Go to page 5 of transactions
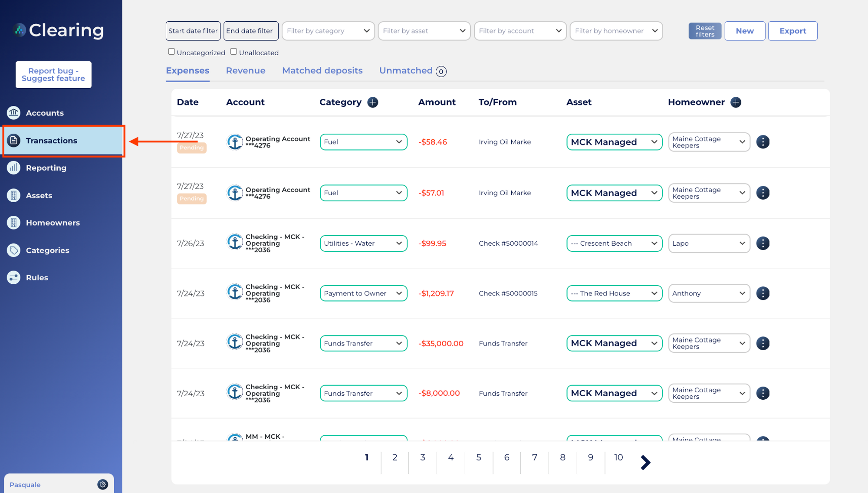The height and width of the screenshot is (493, 868). [x=479, y=457]
